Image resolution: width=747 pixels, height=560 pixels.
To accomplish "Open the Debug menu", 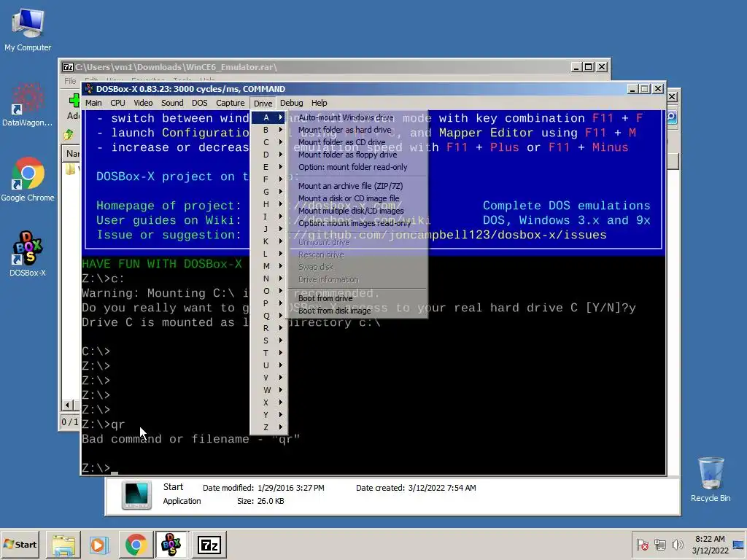I will click(x=292, y=103).
